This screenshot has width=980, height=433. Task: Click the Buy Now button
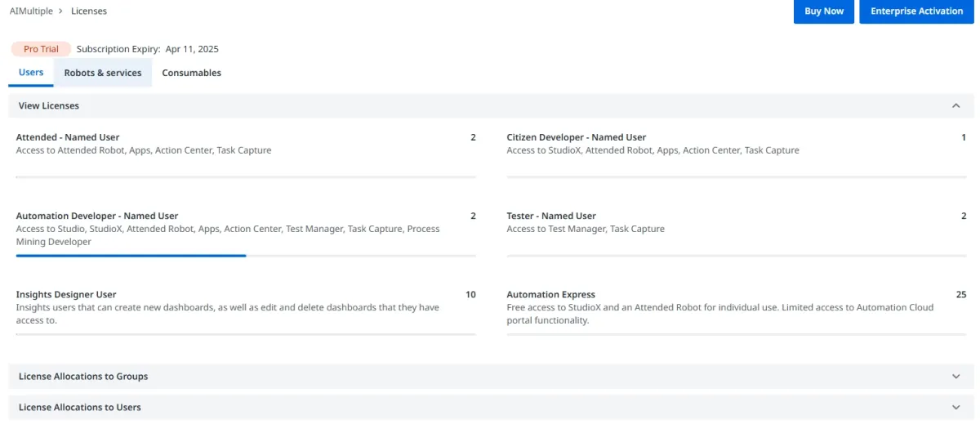[x=824, y=11]
